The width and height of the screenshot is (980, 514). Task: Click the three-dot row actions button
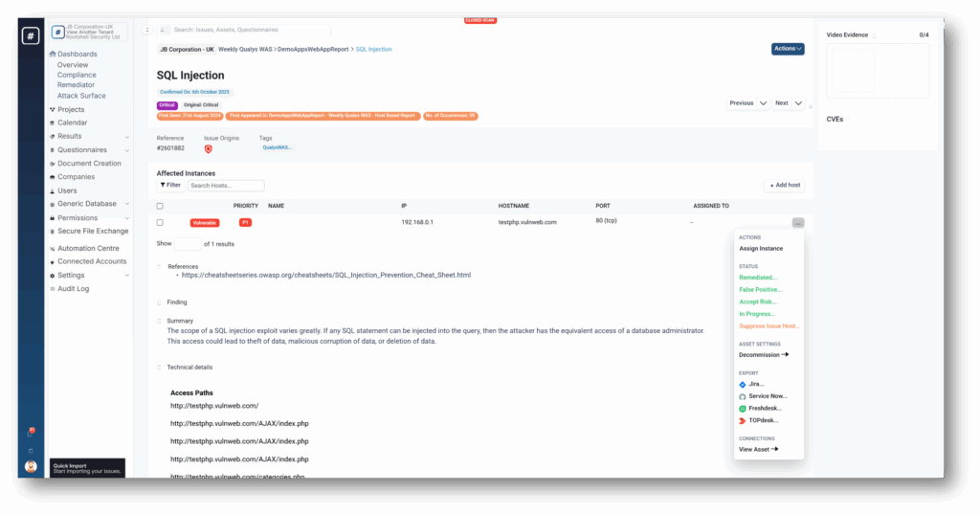point(797,223)
